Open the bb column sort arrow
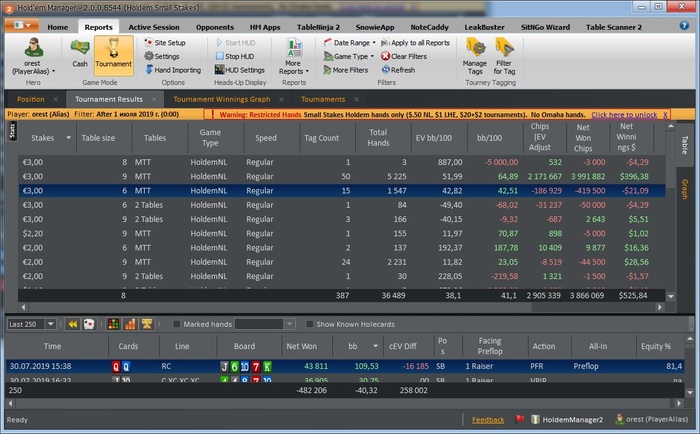This screenshot has height=434, width=700. coord(375,346)
